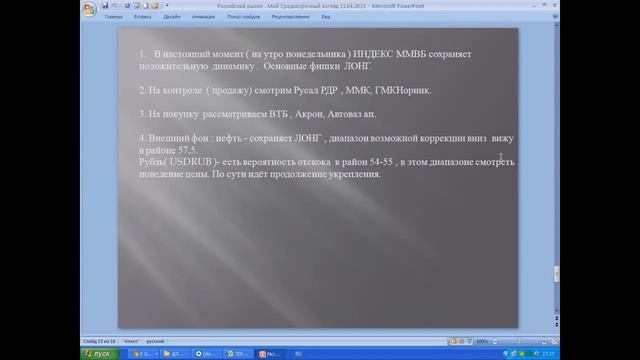The height and width of the screenshot is (360, 640).
Task: Click the zoom slider in status bar
Action: point(519,341)
